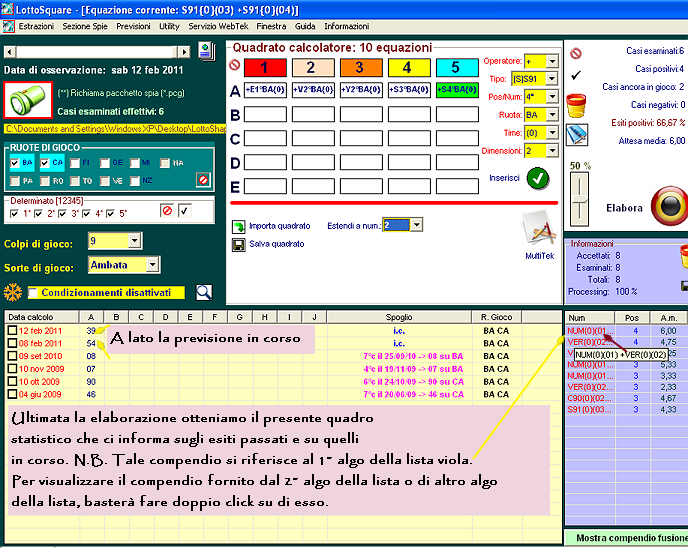Enable the FI wheel checkbox
This screenshot has width=688, height=548.
tap(75, 163)
